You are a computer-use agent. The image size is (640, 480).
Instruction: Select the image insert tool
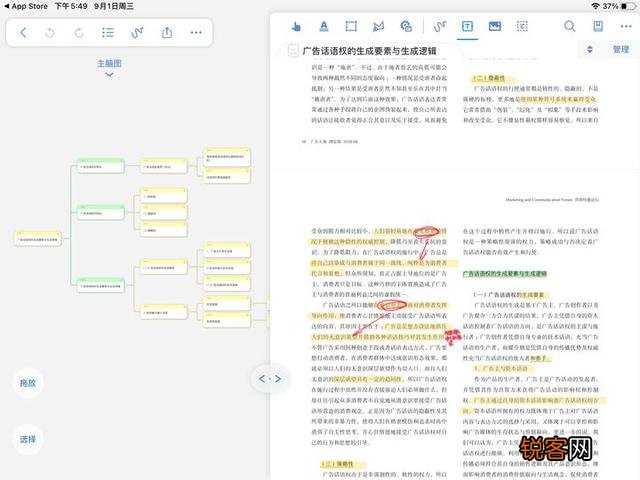495,27
